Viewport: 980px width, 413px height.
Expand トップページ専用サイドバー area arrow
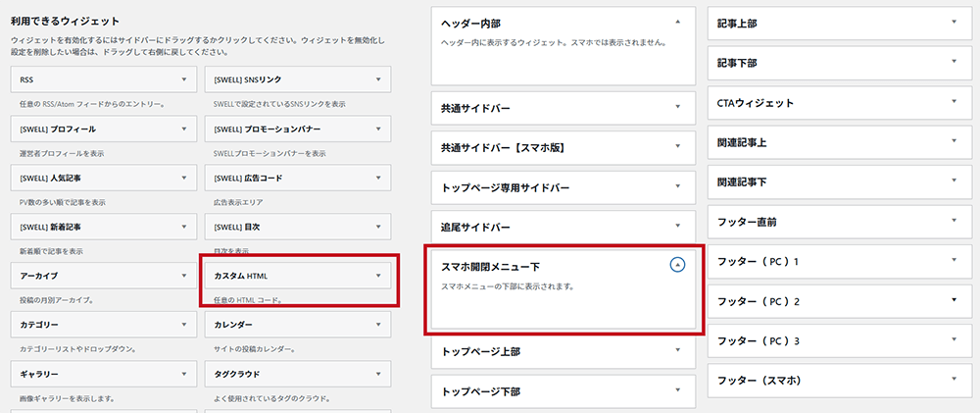click(x=677, y=186)
